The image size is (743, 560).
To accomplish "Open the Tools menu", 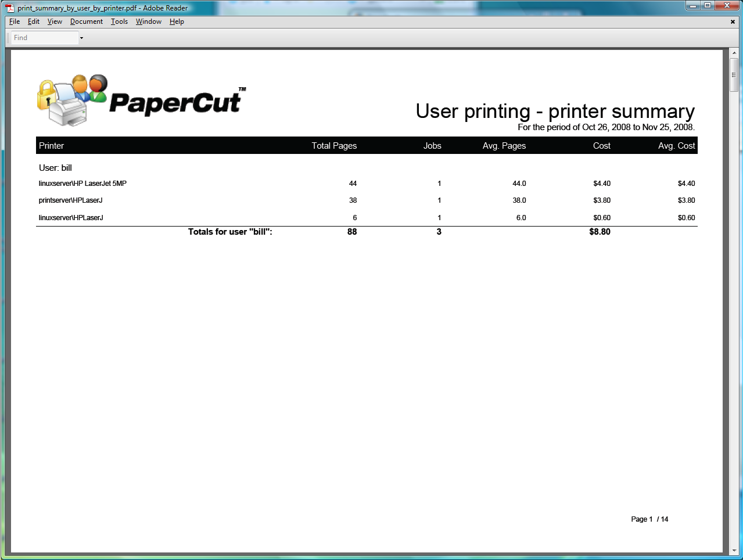I will click(x=119, y=21).
